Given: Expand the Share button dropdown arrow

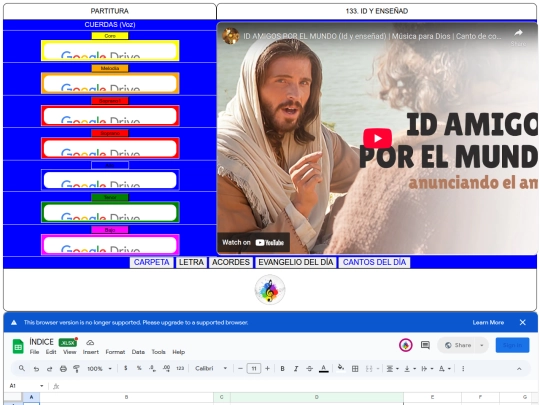Looking at the screenshot, I should pyautogui.click(x=482, y=345).
